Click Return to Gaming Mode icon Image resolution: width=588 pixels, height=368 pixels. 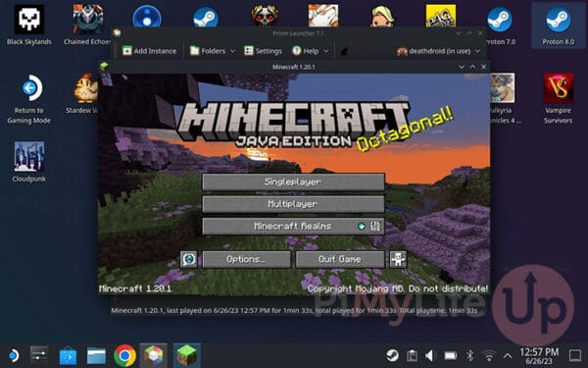click(x=29, y=99)
